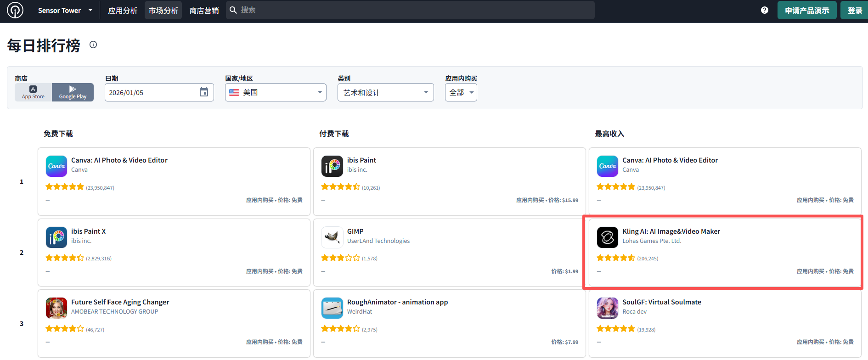This screenshot has width=868, height=360.
Task: Switch store to App Store
Action: point(34,92)
